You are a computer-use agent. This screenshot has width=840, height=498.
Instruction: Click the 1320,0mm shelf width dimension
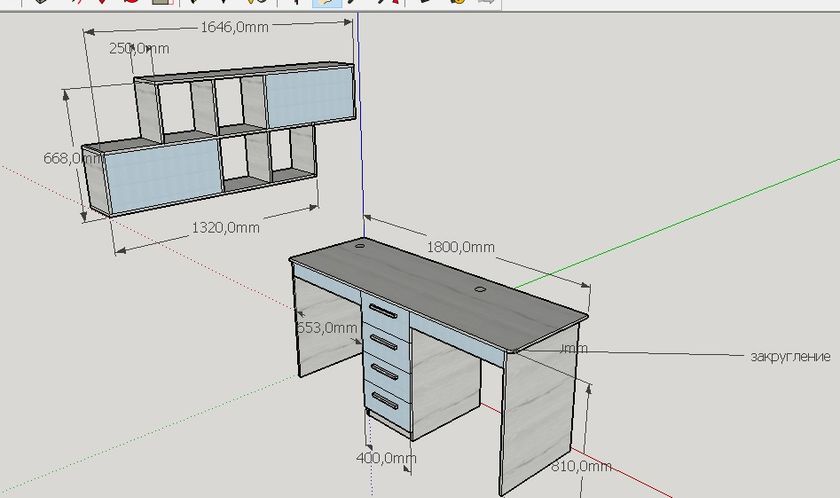click(x=225, y=228)
